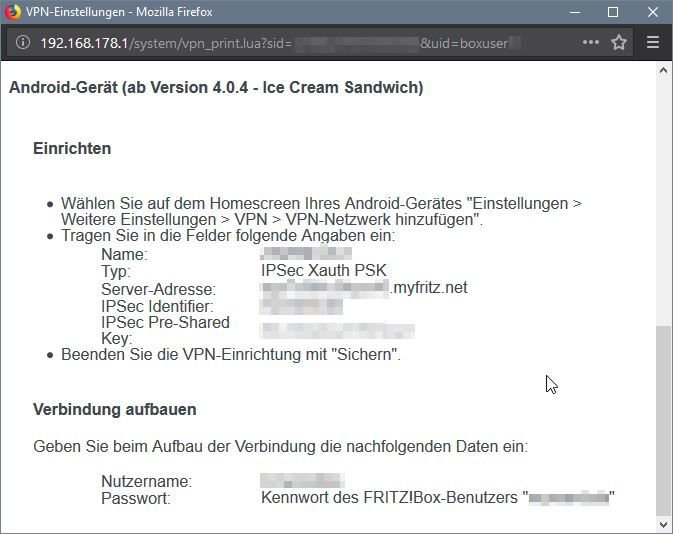Click the 'Server-Adresse:' label
673x534 pixels.
click(158, 289)
